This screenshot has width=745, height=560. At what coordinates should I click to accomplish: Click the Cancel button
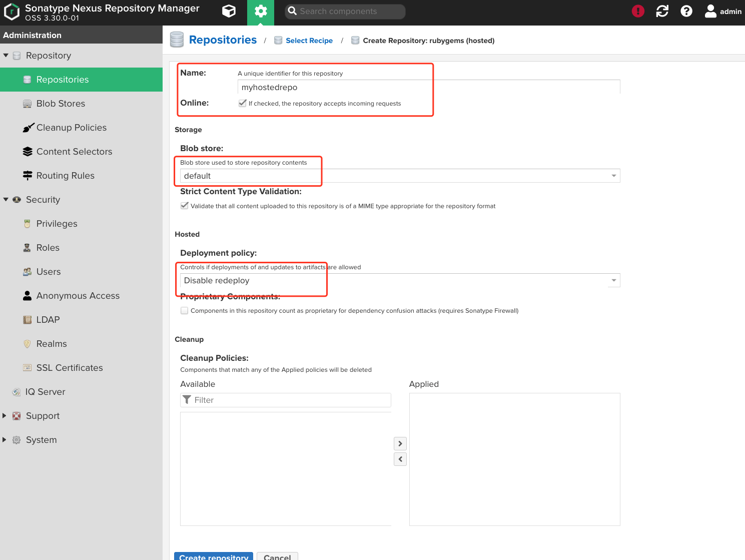pyautogui.click(x=277, y=556)
